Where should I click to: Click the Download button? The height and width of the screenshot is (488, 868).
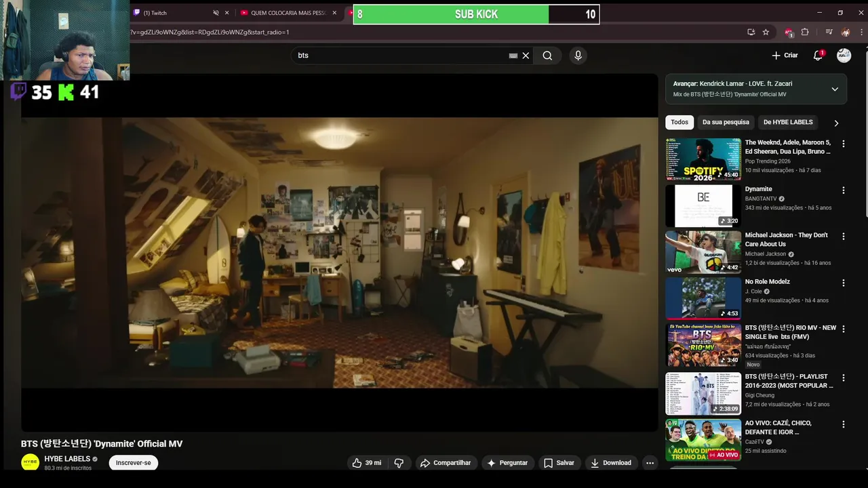point(611,463)
